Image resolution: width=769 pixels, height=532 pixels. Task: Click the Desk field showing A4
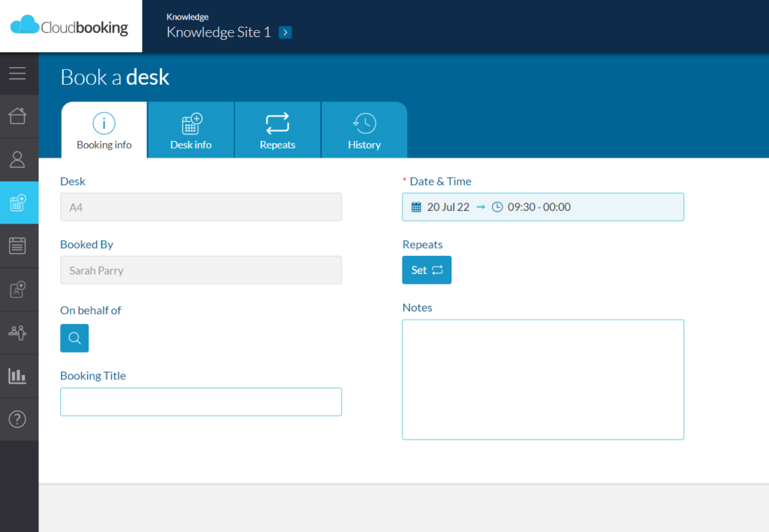click(201, 207)
